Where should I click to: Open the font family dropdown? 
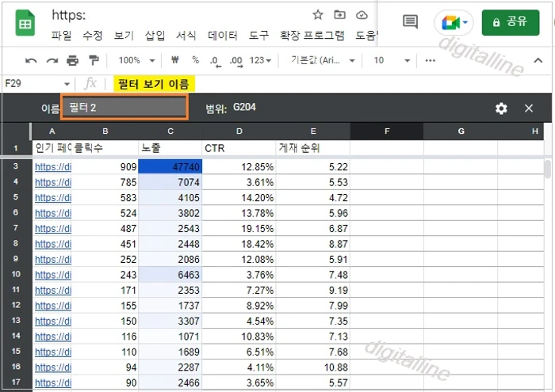point(323,60)
